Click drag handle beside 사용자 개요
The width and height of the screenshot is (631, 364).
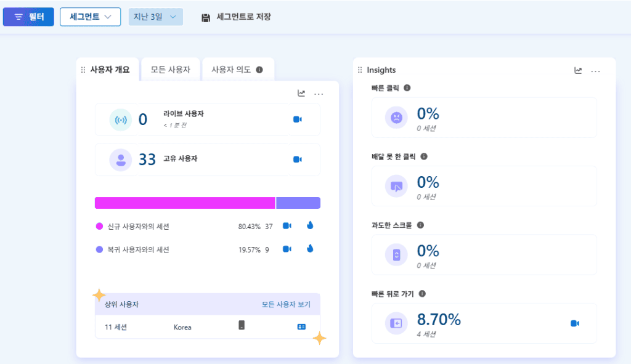click(83, 70)
